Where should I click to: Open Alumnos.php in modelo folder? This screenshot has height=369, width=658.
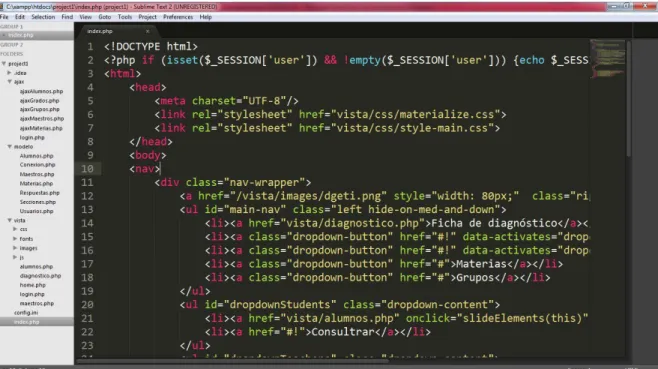point(36,156)
